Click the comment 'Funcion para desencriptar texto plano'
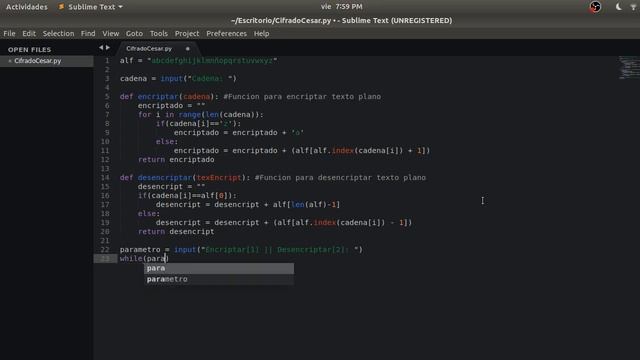This screenshot has height=360, width=640. pyautogui.click(x=340, y=178)
